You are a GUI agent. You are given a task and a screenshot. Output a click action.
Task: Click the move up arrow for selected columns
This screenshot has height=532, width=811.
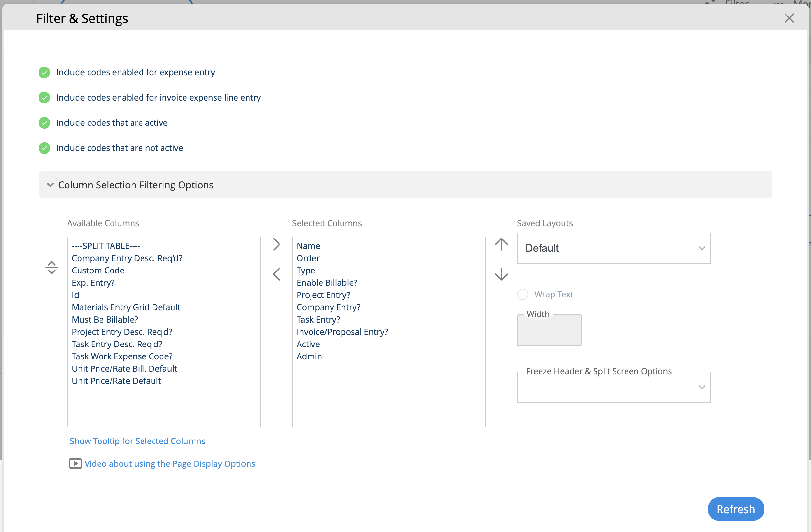(x=501, y=244)
